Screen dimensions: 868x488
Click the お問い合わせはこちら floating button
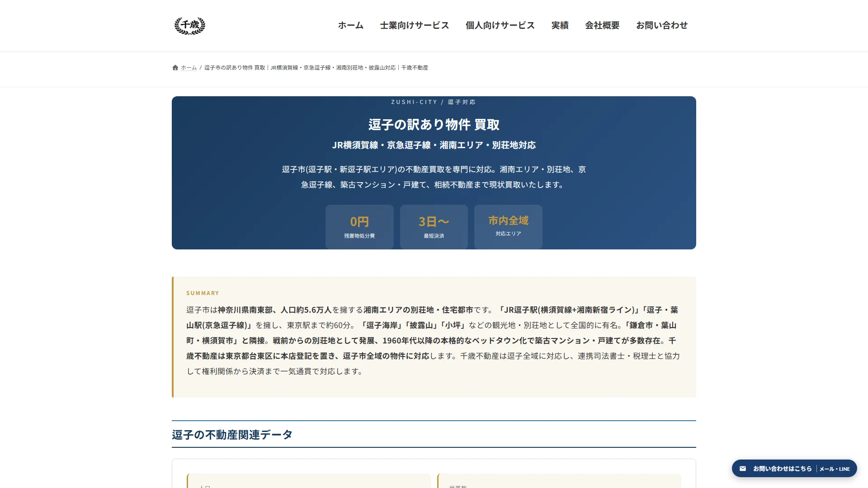(794, 469)
